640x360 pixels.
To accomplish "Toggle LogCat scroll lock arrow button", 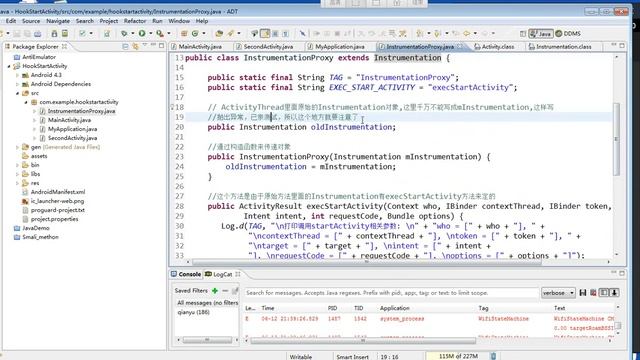I will (614, 293).
